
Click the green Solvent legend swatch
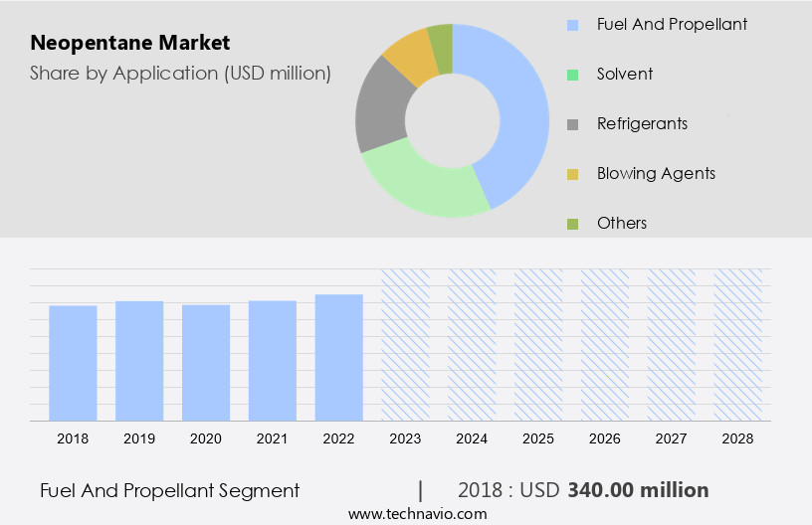click(x=572, y=75)
